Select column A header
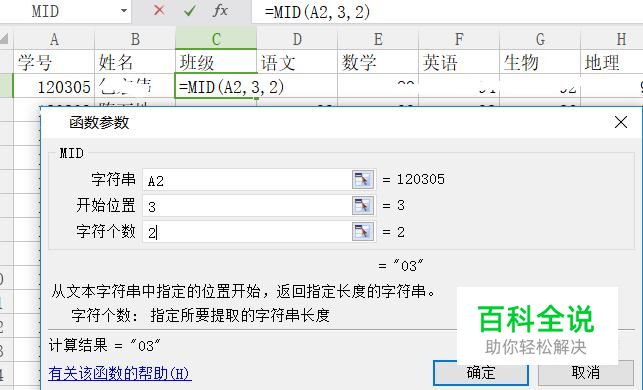This screenshot has height=390, width=643. click(54, 40)
